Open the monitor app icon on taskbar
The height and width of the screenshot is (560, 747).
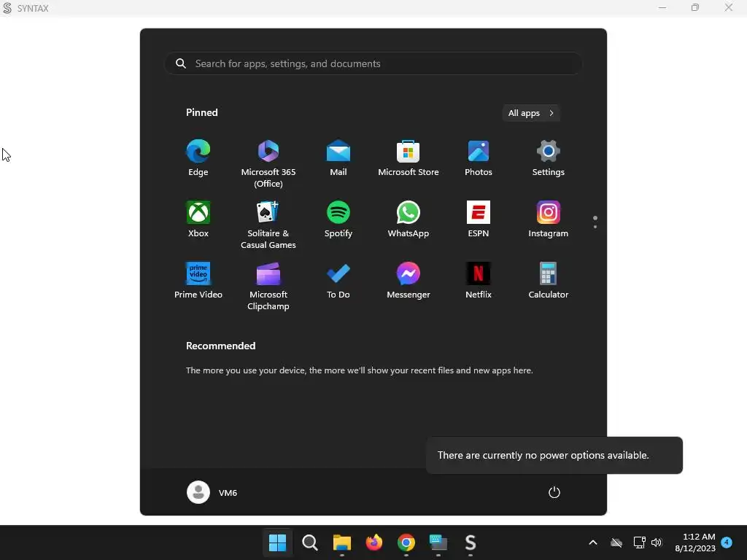(438, 542)
